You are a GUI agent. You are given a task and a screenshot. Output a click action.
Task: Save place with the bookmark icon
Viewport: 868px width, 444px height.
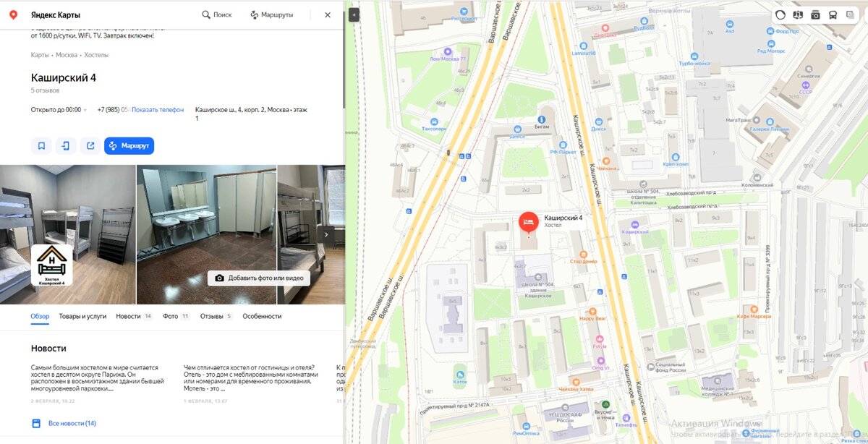click(41, 146)
